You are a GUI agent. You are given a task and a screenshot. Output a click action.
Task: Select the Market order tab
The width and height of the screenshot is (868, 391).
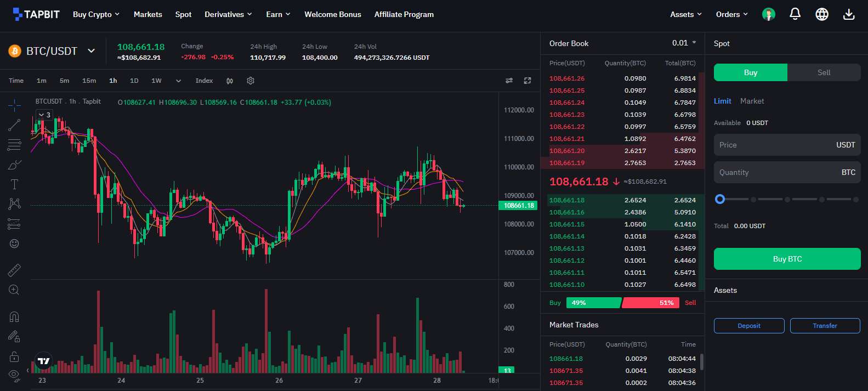point(752,101)
